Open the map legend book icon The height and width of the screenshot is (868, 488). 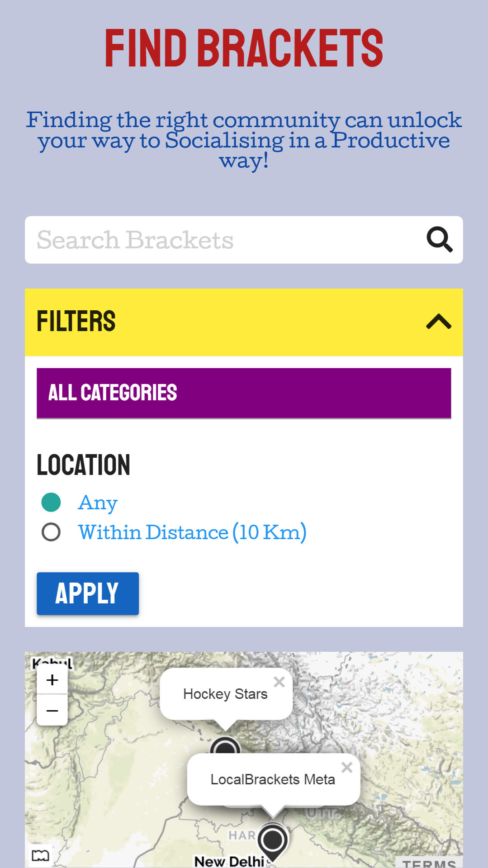click(40, 855)
